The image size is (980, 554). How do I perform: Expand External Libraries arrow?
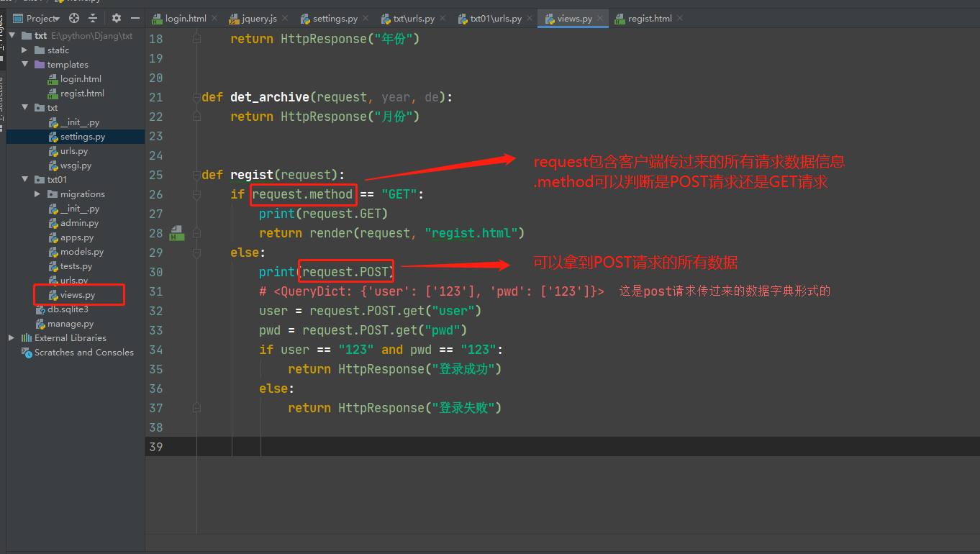tap(12, 337)
